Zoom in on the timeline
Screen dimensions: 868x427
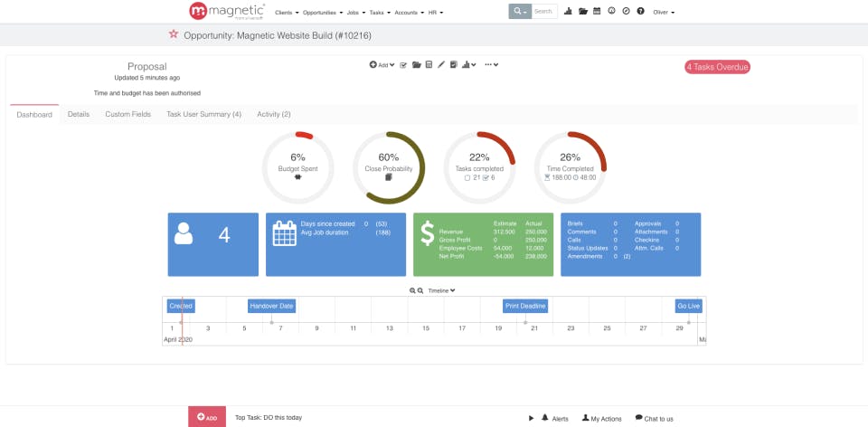pos(412,290)
